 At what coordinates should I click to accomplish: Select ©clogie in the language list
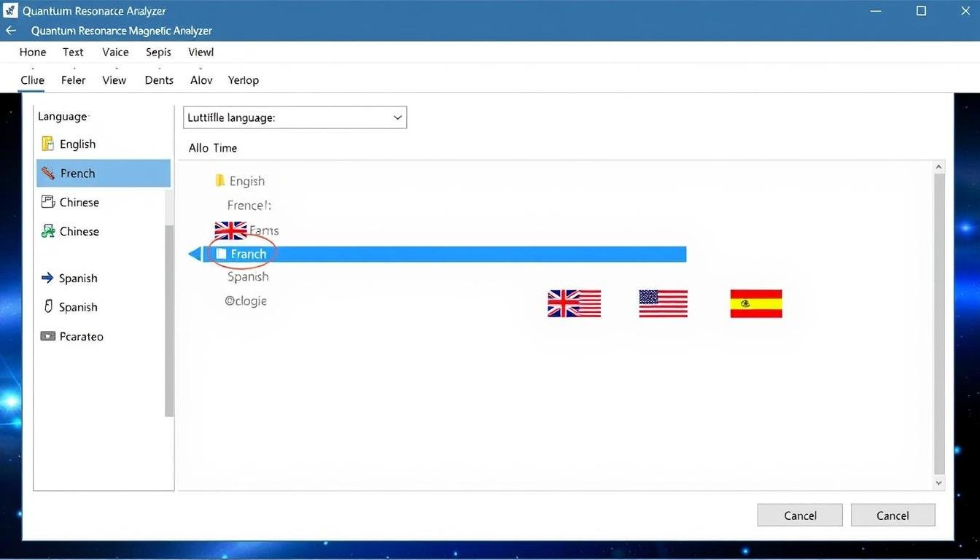[246, 300]
